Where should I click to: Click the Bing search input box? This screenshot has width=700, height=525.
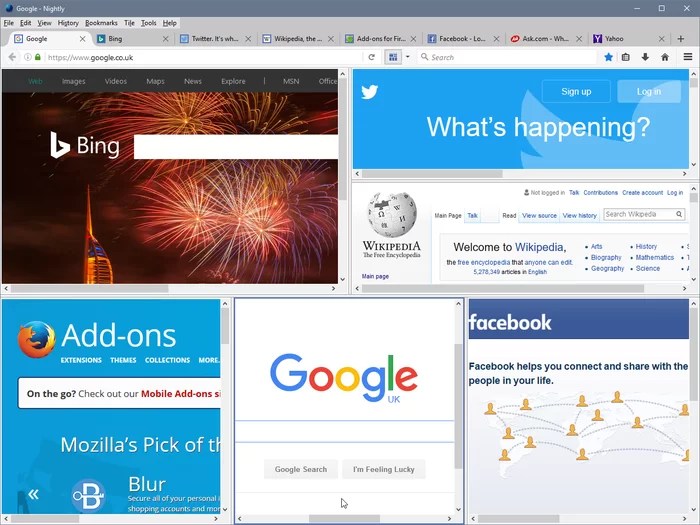click(x=236, y=147)
